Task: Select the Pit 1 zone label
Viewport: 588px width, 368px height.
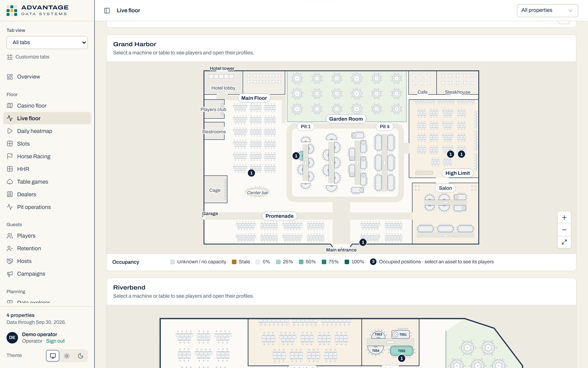Action: point(306,127)
